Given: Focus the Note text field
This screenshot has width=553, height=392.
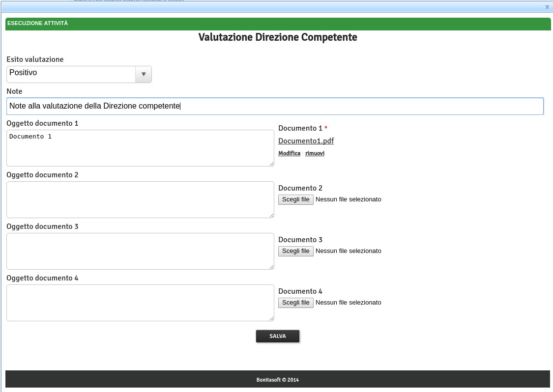Looking at the screenshot, I should [275, 106].
